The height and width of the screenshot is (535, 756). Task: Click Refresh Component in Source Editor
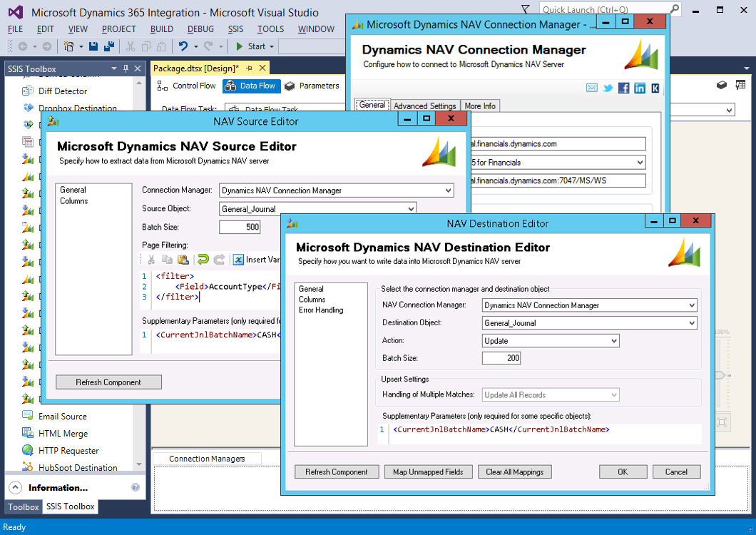tap(108, 382)
